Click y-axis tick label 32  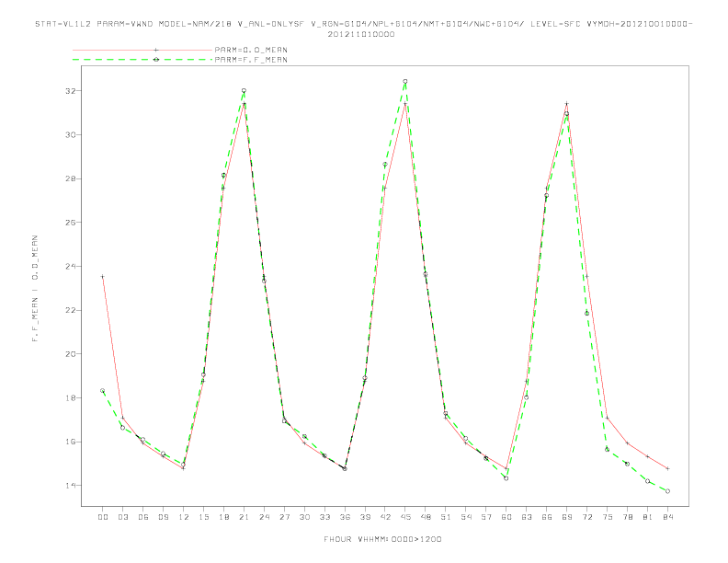[70, 91]
